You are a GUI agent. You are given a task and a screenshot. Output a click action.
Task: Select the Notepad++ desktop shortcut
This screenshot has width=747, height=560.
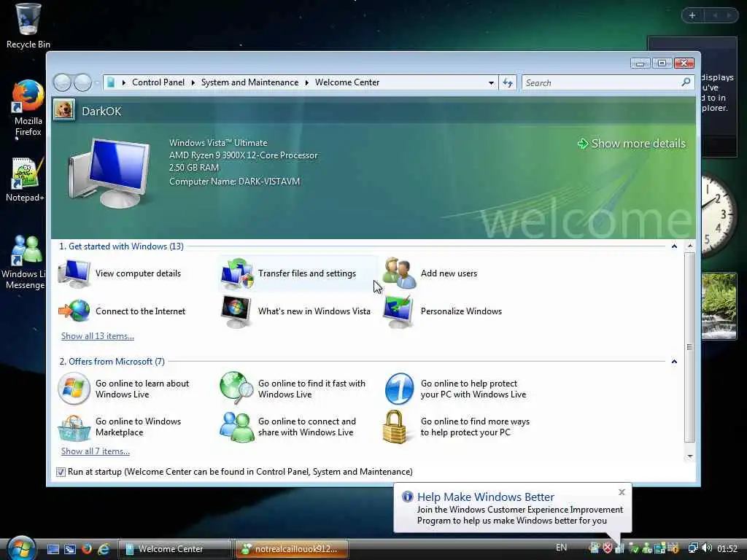point(26,179)
